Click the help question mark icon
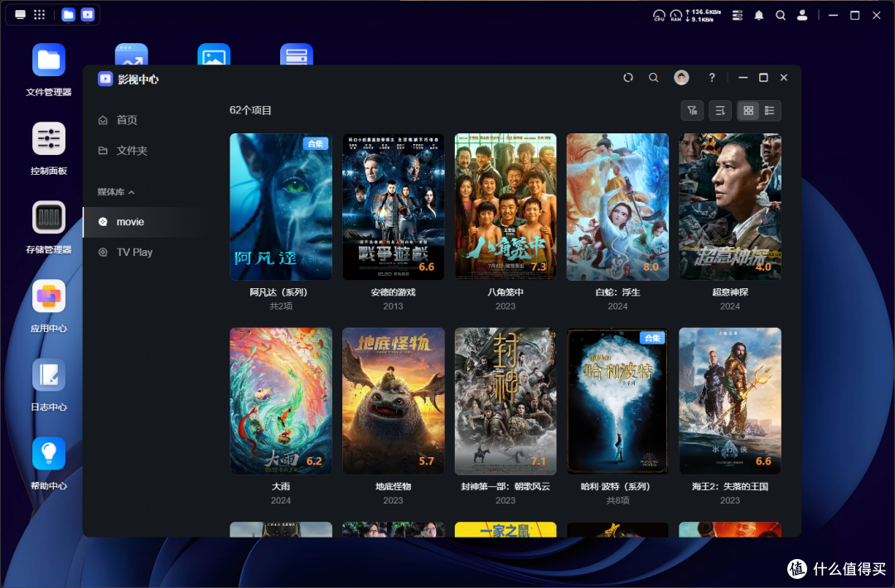Viewport: 895px width, 588px height. click(x=712, y=78)
